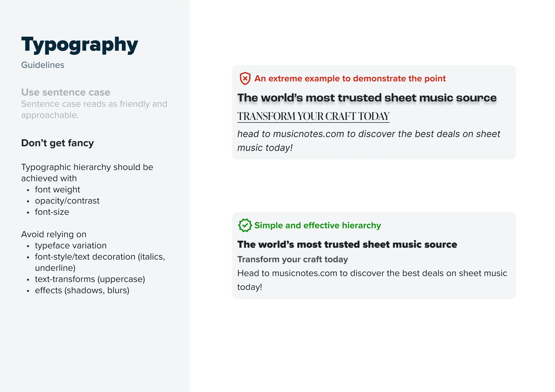Click the effects (shadows, blurs) bullet

point(82,290)
